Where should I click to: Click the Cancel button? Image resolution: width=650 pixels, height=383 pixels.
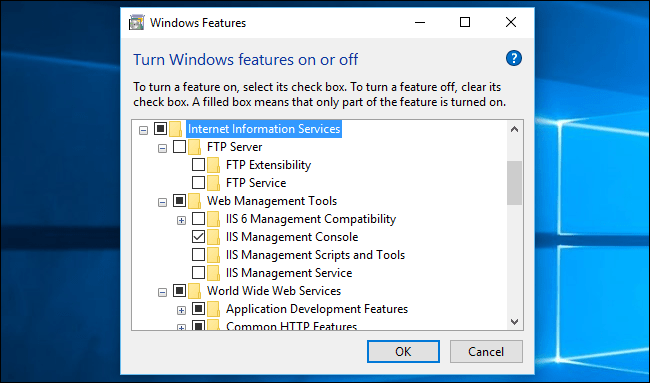pos(486,351)
